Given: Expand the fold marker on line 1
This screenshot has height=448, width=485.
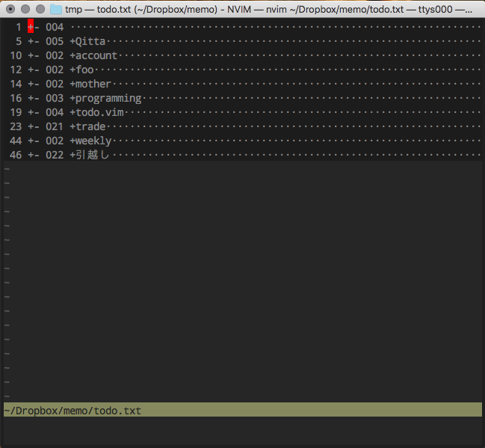Looking at the screenshot, I should (34, 27).
